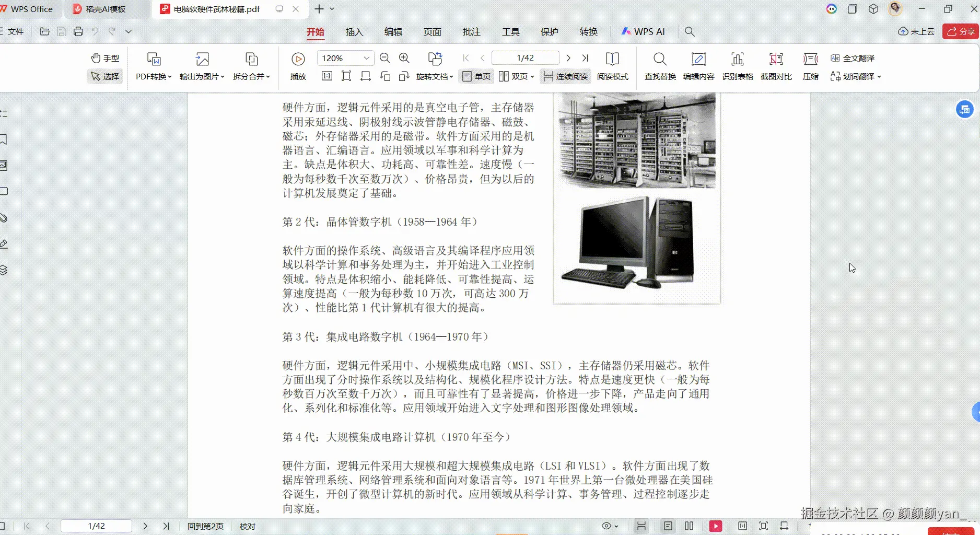Image resolution: width=980 pixels, height=535 pixels.
Task: Click the search magnifier next to WPS AI
Action: [x=690, y=32]
